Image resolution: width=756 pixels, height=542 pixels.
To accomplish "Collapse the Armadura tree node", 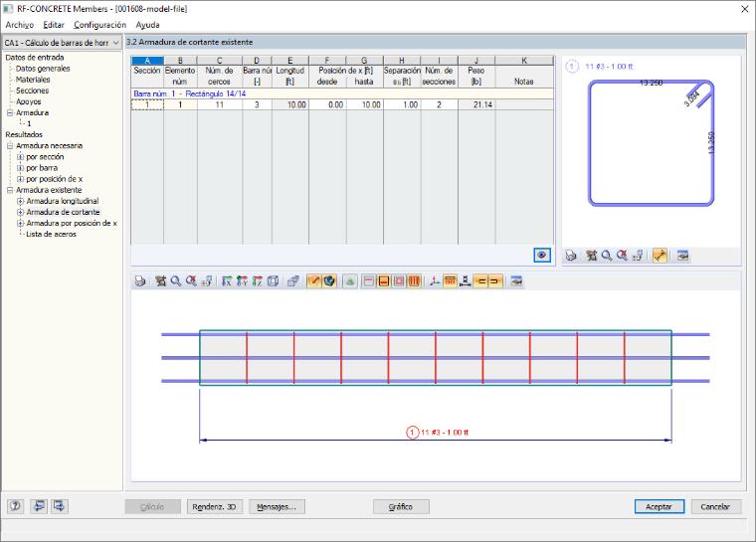I will tap(10, 112).
